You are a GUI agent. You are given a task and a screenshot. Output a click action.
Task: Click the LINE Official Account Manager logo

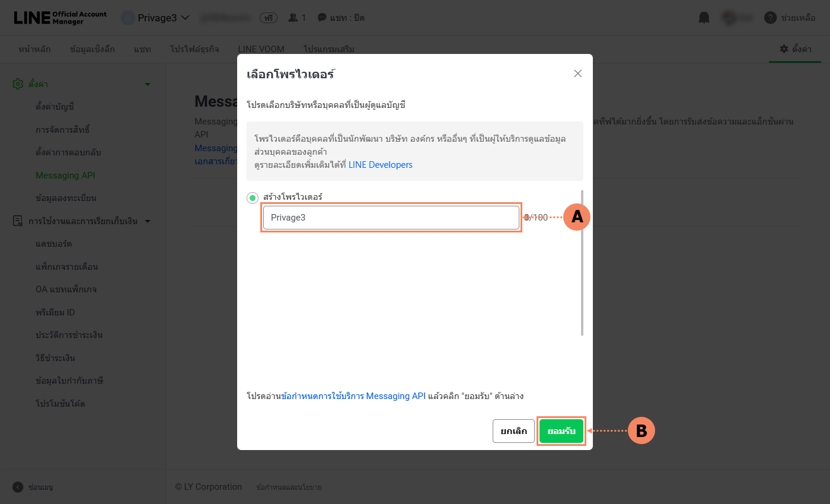pos(60,17)
